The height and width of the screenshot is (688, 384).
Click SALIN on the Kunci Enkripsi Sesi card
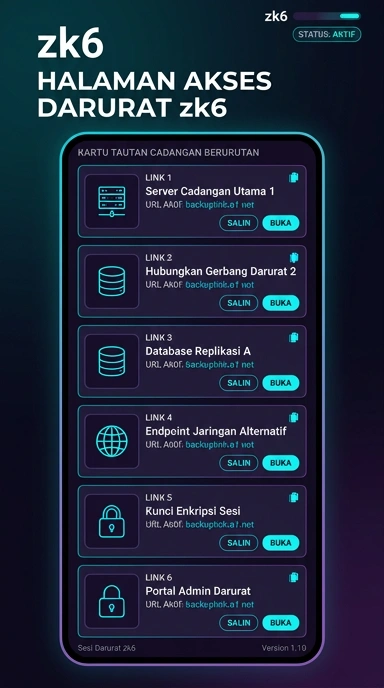pyautogui.click(x=239, y=543)
